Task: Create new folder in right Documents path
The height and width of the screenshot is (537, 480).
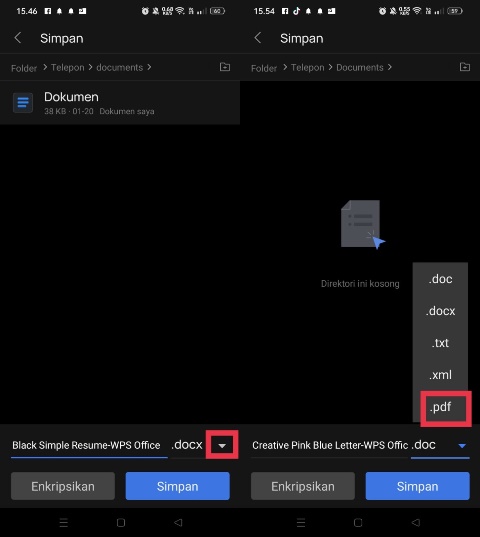Action: coord(465,67)
